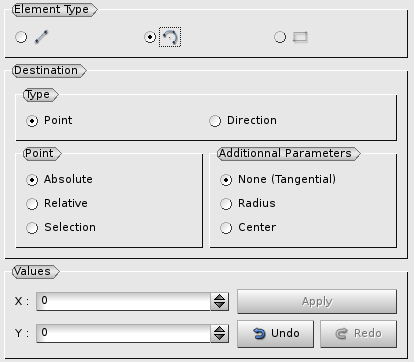Viewport: 414px width, 362px height.
Task: Click the Undo button
Action: tap(275, 334)
